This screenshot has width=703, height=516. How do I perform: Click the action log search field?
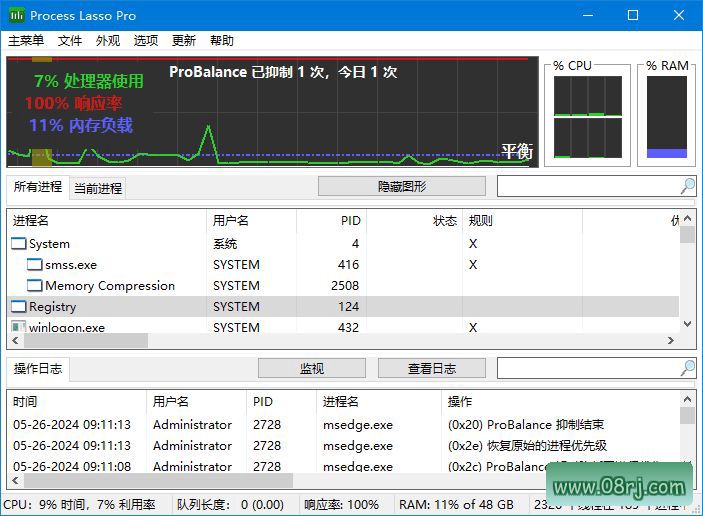click(x=588, y=368)
